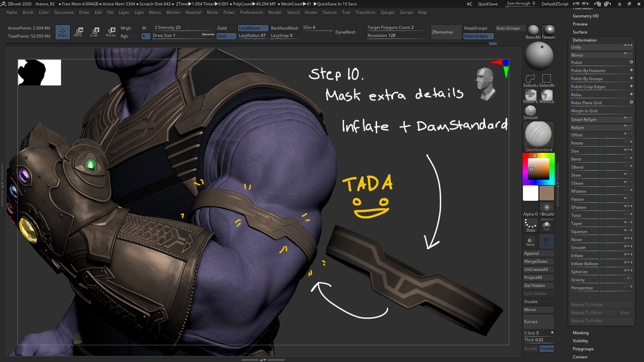Expand the Polygroups subpalette

[583, 349]
